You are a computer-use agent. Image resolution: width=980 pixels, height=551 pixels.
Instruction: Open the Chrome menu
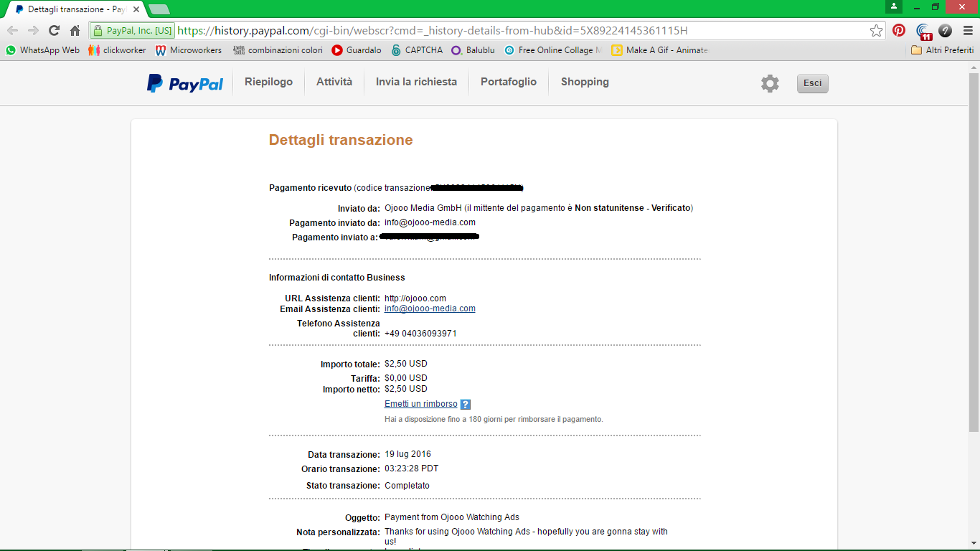966,31
